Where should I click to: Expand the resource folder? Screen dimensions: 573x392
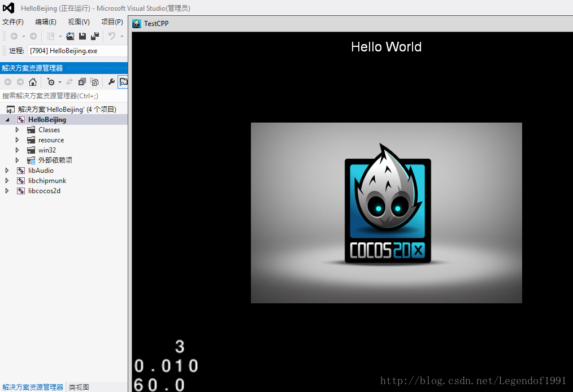[17, 140]
